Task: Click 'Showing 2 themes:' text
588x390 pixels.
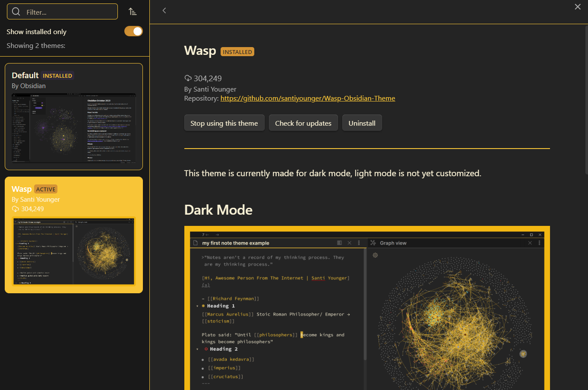Action: coord(36,46)
